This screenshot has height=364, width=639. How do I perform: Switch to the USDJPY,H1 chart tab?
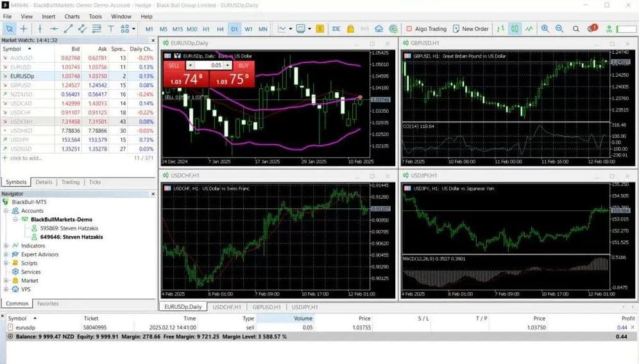tap(305, 307)
